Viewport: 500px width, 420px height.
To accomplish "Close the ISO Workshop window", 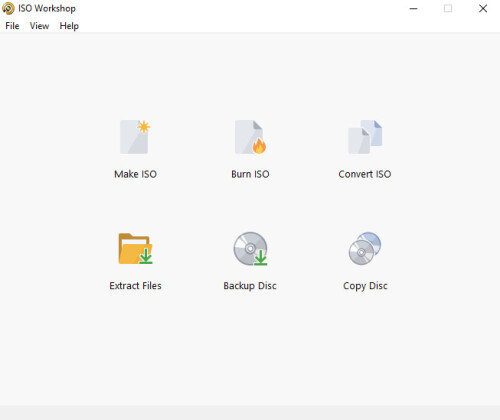I will pyautogui.click(x=483, y=9).
